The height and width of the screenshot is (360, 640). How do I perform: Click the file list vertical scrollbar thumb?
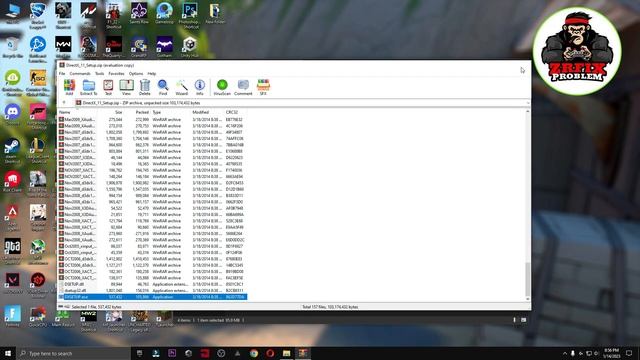click(527, 280)
